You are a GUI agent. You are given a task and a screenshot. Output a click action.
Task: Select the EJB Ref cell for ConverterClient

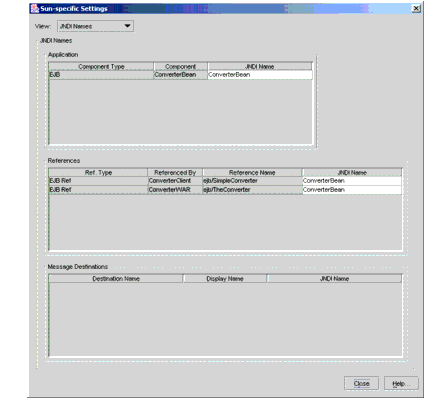(98, 181)
